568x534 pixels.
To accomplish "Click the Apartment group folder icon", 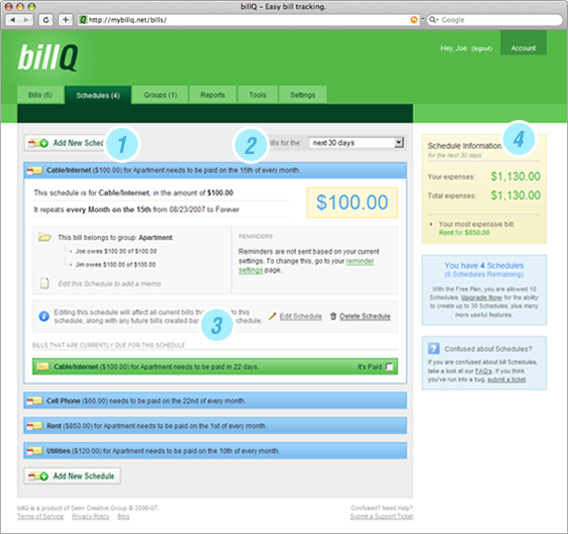I will [x=45, y=237].
